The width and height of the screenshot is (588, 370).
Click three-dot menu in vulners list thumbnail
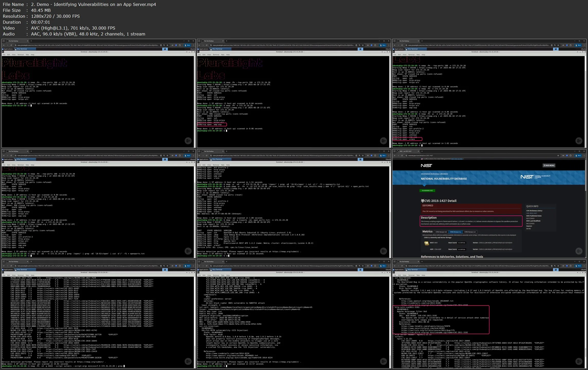click(x=193, y=266)
